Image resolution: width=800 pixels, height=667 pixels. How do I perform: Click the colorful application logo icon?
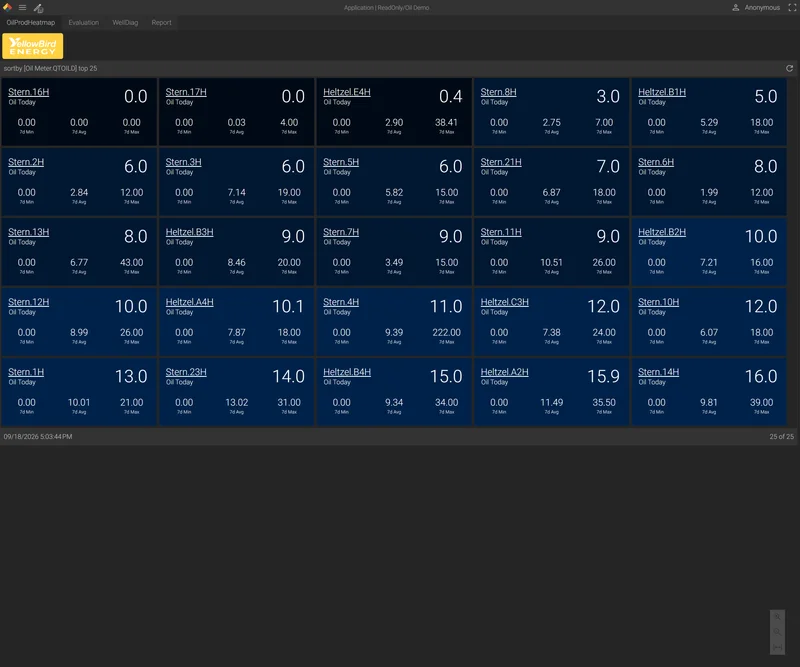(7, 7)
